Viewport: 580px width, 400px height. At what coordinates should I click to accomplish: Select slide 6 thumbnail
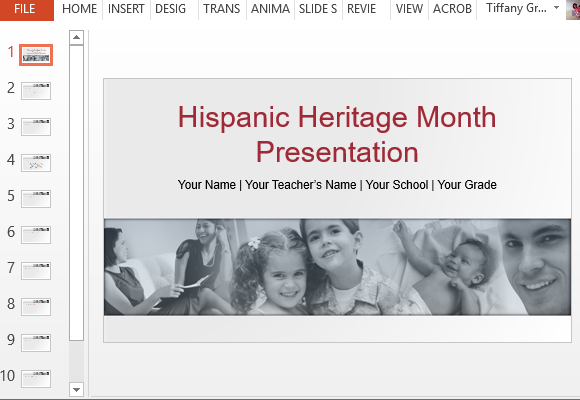click(x=36, y=235)
